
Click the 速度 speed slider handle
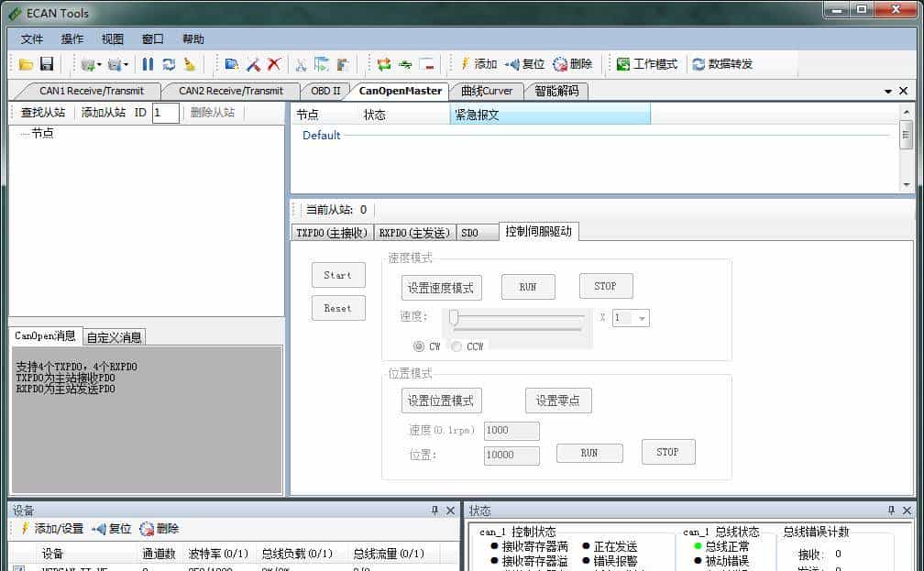point(453,317)
